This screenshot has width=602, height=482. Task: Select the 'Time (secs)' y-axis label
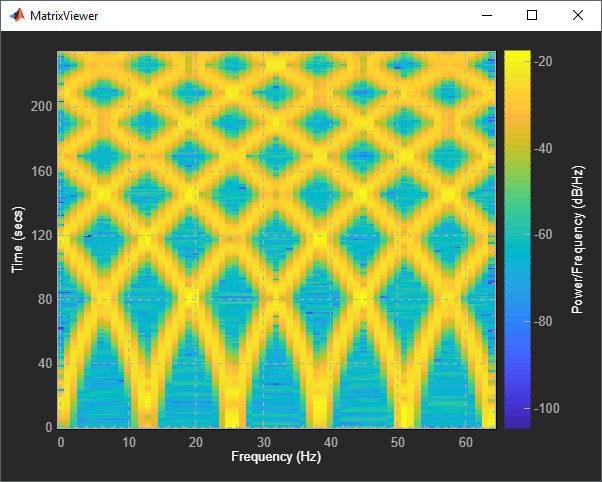18,240
